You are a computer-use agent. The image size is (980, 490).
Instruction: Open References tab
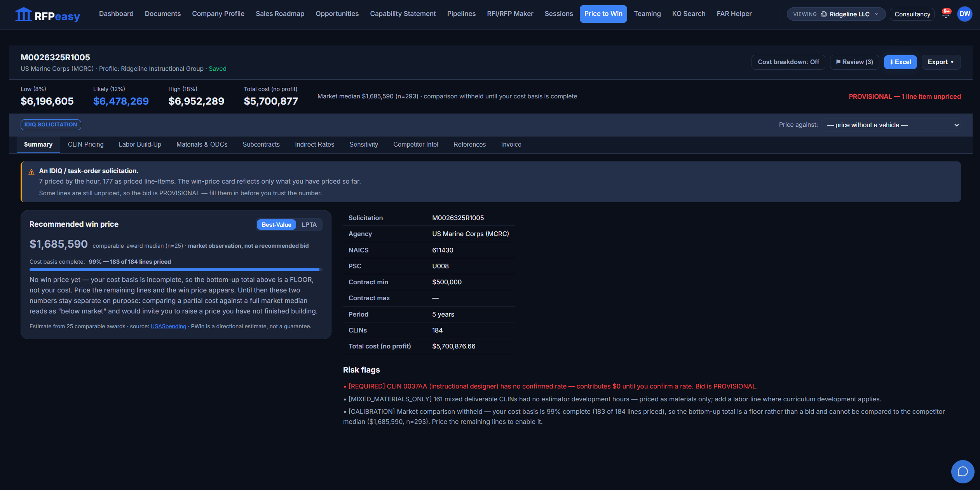pos(469,145)
